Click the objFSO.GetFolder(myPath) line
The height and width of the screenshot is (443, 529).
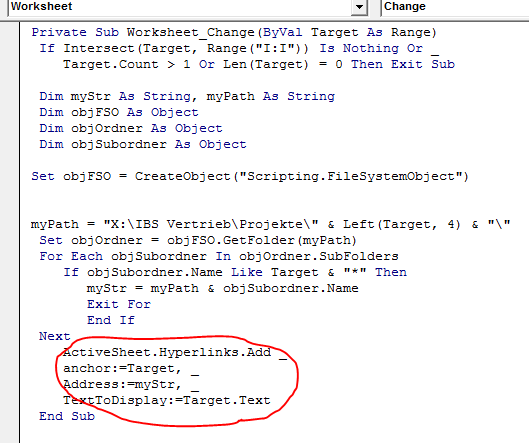coord(198,241)
